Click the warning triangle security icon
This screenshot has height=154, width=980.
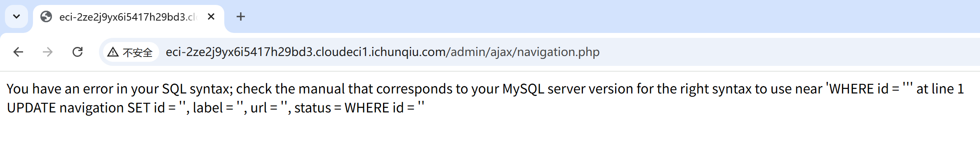[x=113, y=52]
